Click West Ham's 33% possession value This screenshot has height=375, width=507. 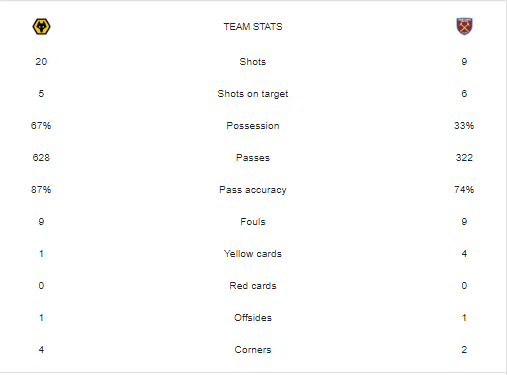[464, 126]
